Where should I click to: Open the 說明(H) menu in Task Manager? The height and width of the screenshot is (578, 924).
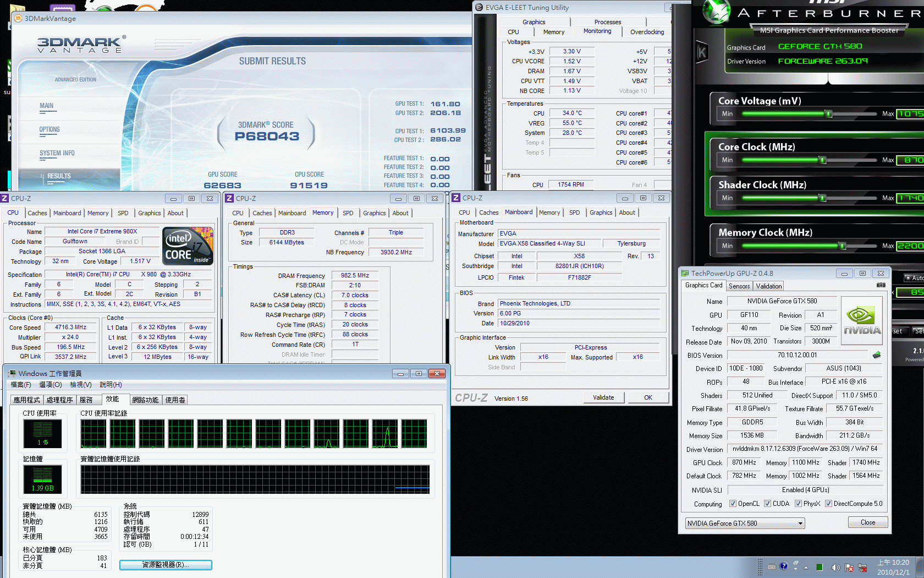point(111,385)
